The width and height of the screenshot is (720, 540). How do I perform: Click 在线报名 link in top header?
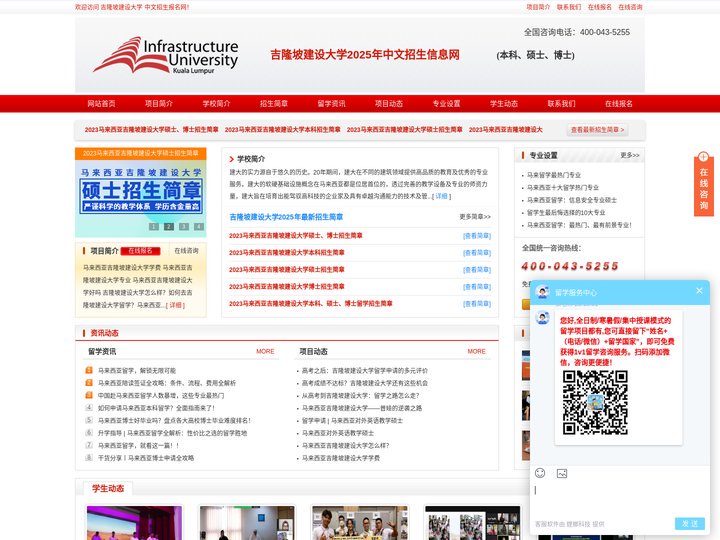coord(600,7)
